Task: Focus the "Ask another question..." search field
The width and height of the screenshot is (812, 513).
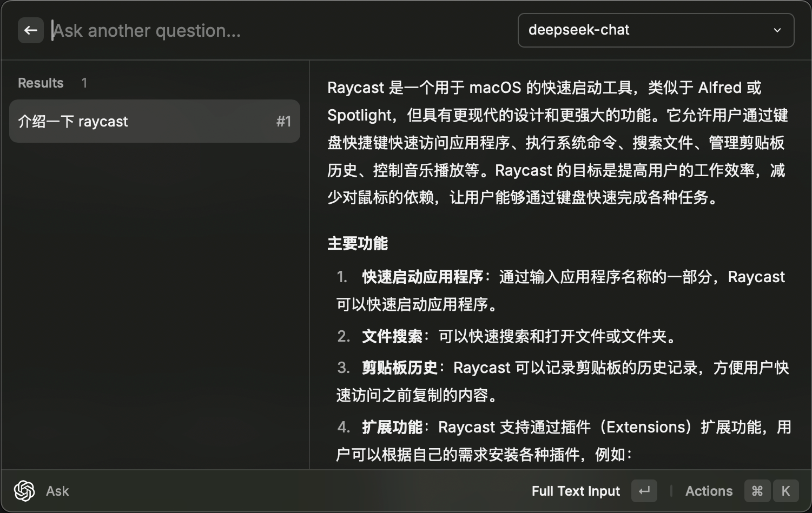Action: (270, 30)
